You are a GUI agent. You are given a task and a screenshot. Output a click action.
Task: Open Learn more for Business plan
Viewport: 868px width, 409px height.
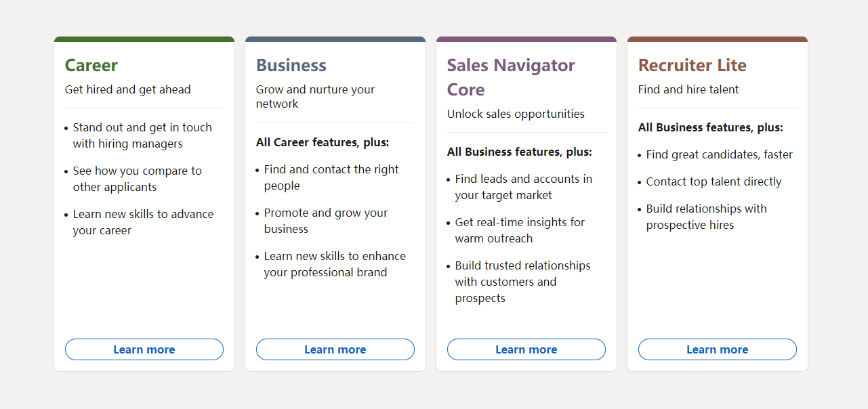pos(335,349)
